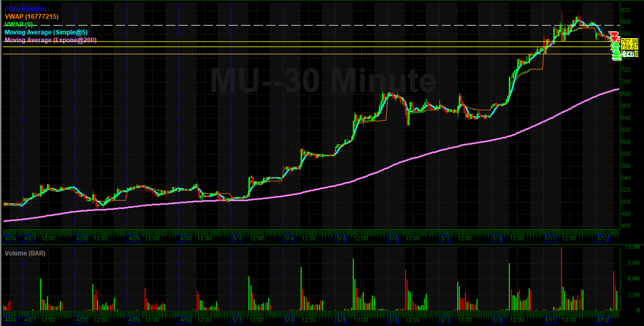
Task: Click the 4/29 date on price chart axis
Action: tap(134, 238)
